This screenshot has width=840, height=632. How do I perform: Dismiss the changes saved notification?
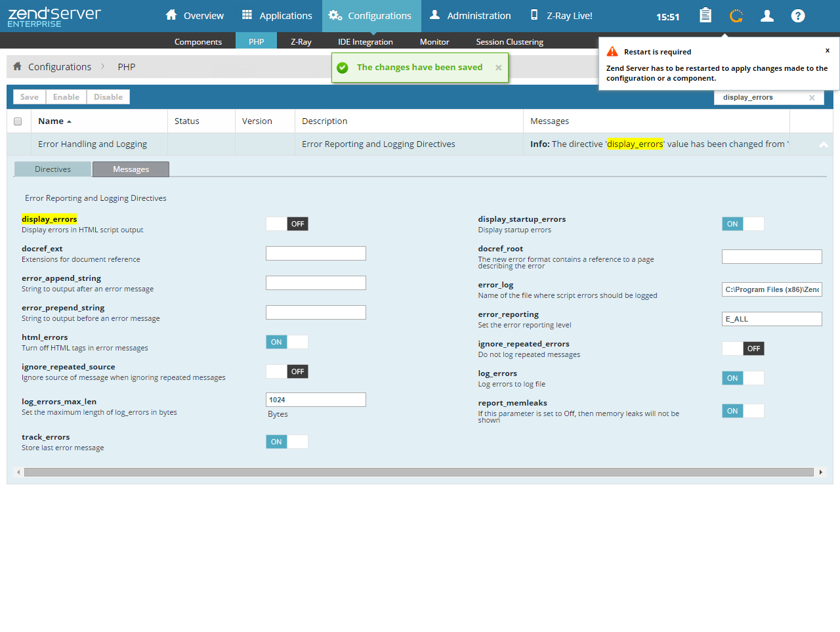pyautogui.click(x=499, y=68)
